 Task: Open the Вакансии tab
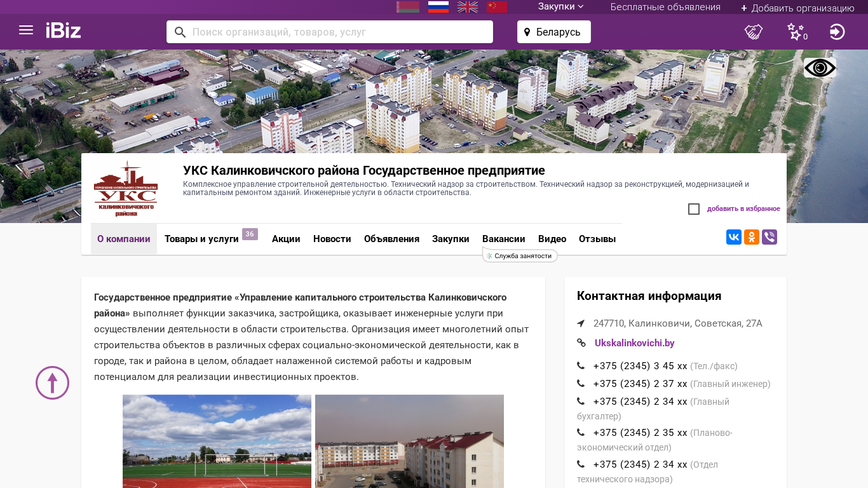coord(504,239)
